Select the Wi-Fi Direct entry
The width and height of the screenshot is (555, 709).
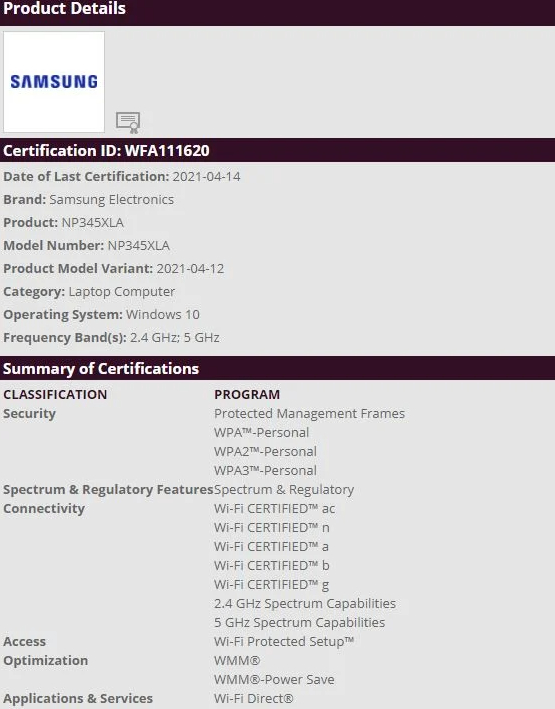coord(254,698)
